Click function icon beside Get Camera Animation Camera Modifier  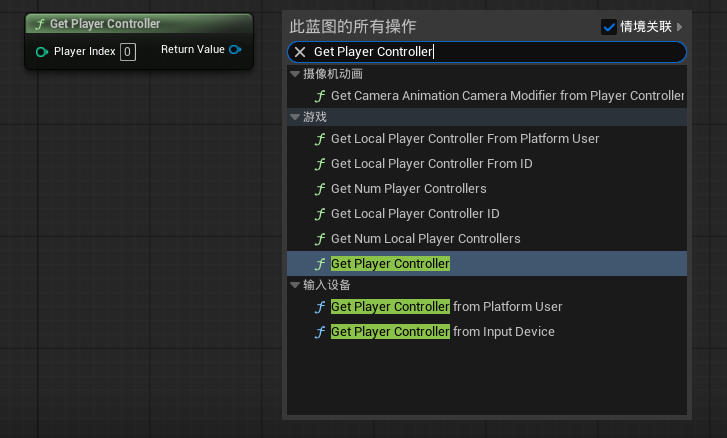tap(320, 96)
